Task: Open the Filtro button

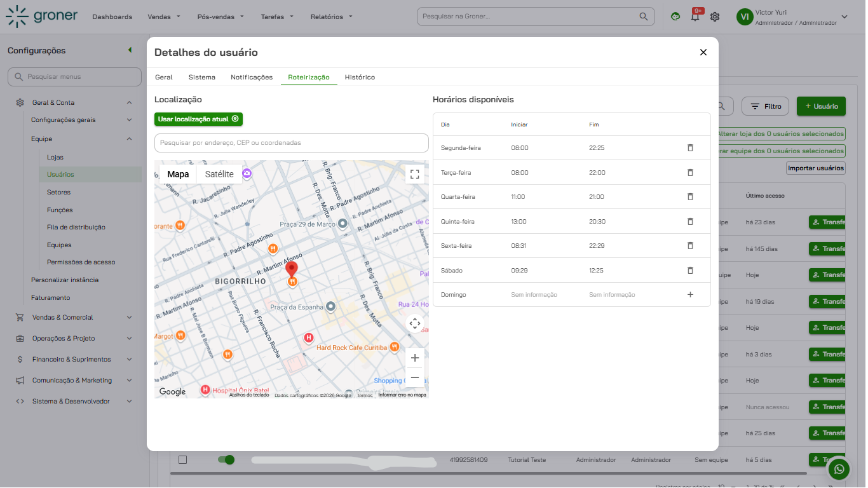Action: tap(765, 106)
